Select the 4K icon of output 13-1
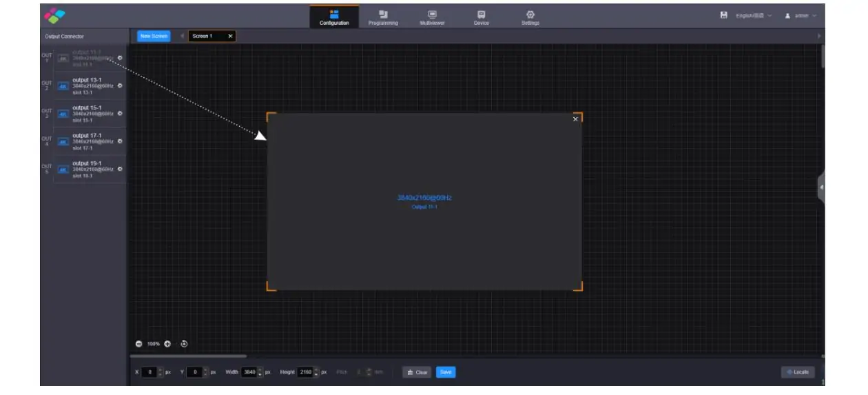The width and height of the screenshot is (868, 395). pyautogui.click(x=63, y=86)
